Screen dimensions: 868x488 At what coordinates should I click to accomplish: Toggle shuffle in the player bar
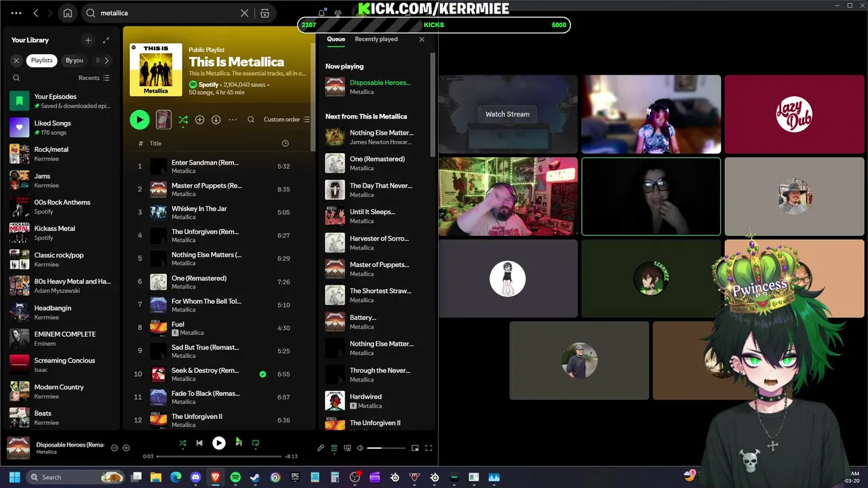coord(182,443)
